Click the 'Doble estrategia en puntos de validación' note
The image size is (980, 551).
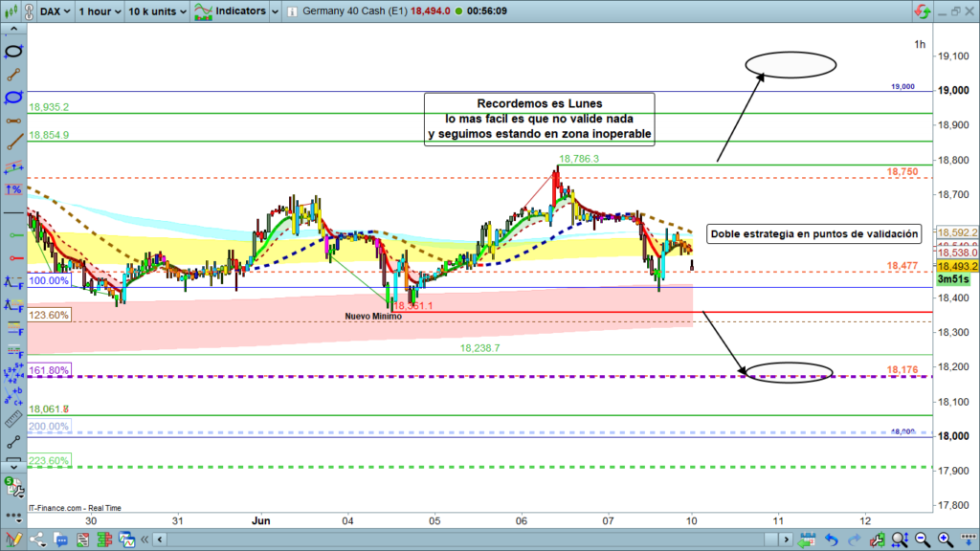pos(813,233)
